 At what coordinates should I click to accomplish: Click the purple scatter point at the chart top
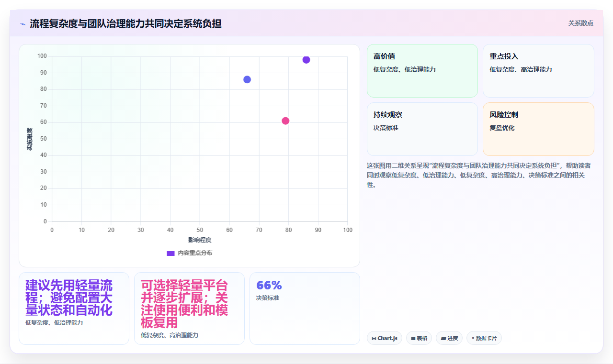(x=306, y=60)
